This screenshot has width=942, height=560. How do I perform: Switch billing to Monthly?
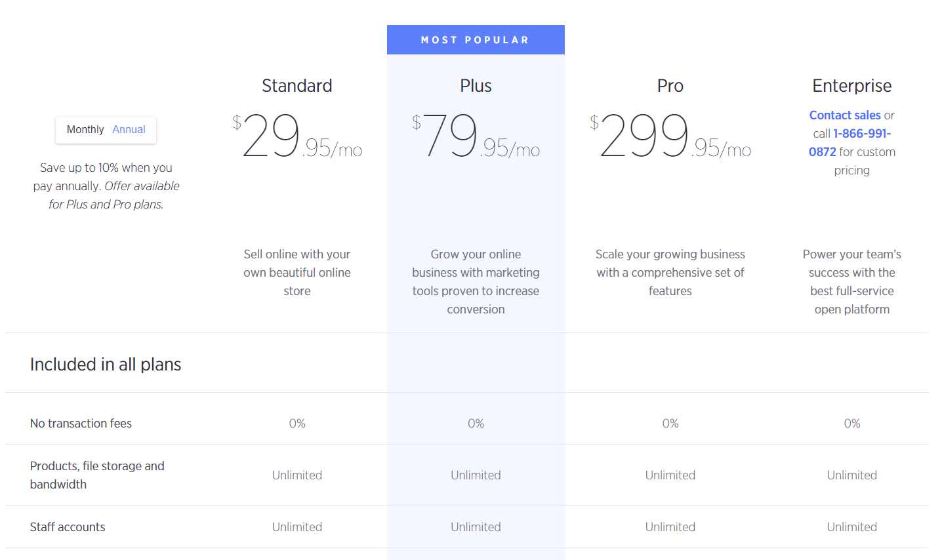[x=85, y=130]
